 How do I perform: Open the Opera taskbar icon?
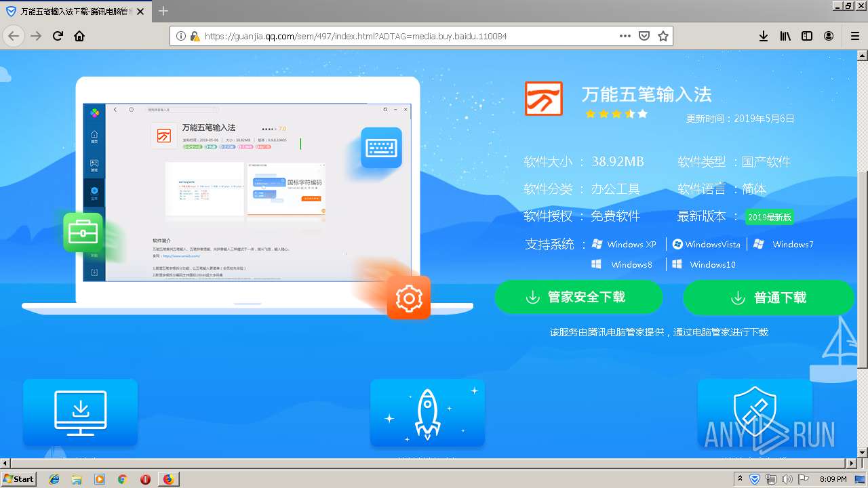145,479
